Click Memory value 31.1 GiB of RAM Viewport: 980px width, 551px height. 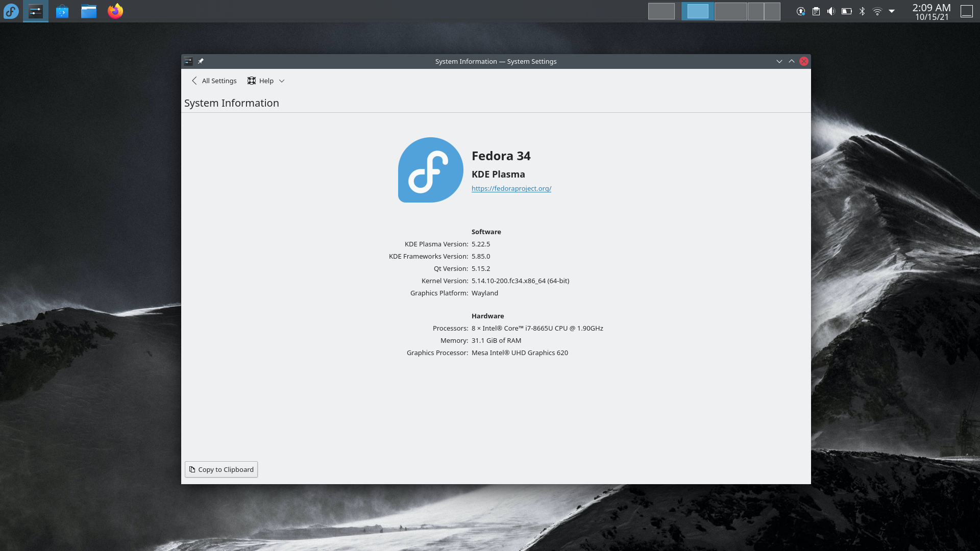[x=497, y=340]
